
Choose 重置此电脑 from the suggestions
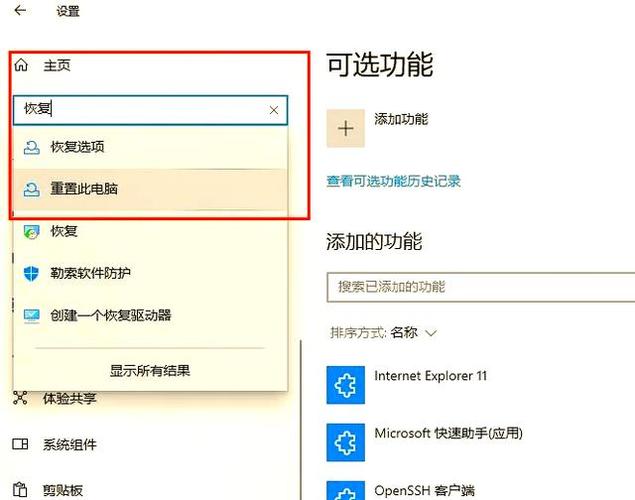pos(150,189)
